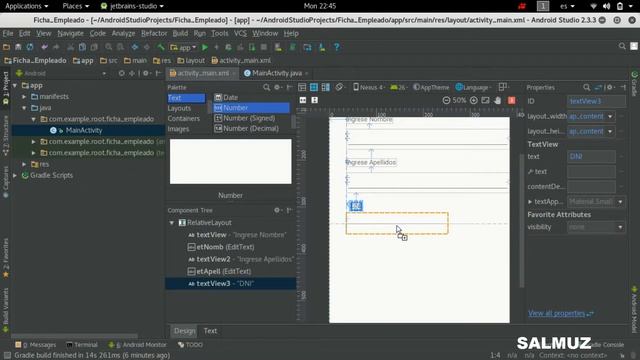
Task: Open the visibility dropdown
Action: 620,227
